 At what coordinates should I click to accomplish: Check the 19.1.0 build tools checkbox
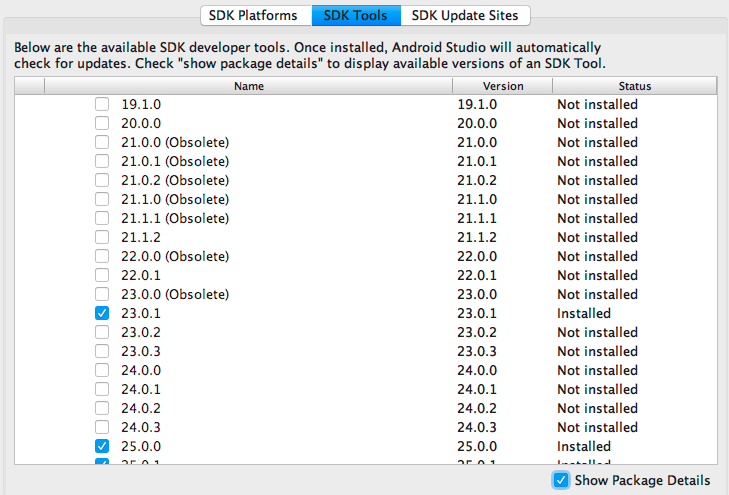[102, 104]
